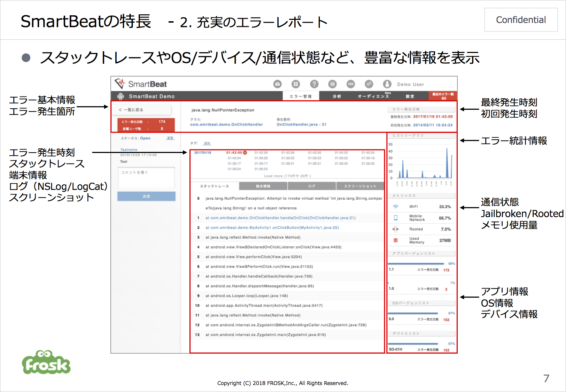Open the mail icon in SmartBeat header
The image size is (566, 392).
coord(277,84)
